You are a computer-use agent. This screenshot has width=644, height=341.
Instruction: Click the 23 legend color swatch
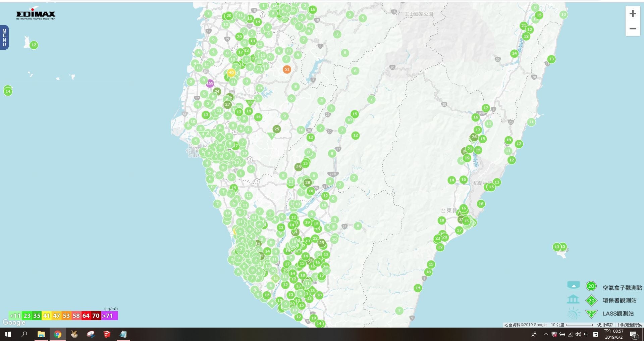pos(27,316)
